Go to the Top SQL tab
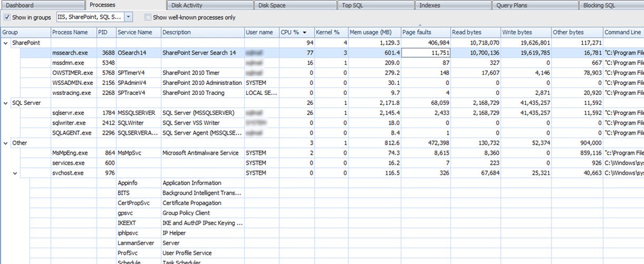The image size is (644, 264). [x=375, y=5]
